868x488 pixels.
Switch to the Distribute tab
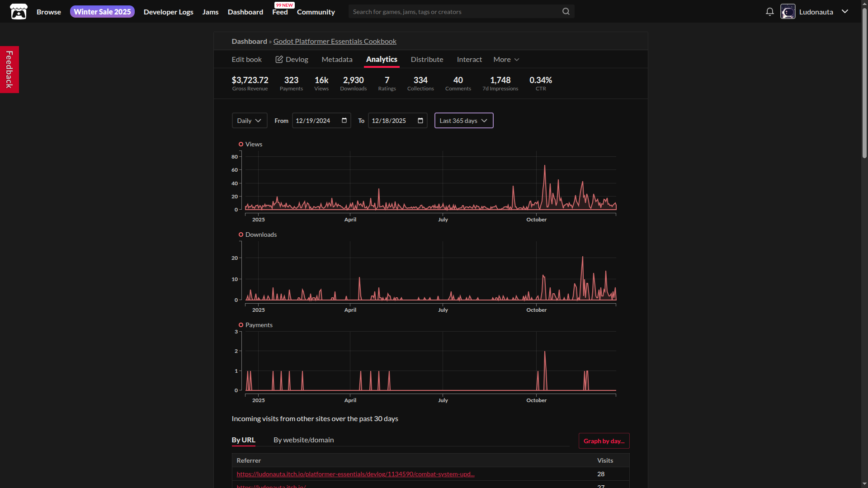426,60
